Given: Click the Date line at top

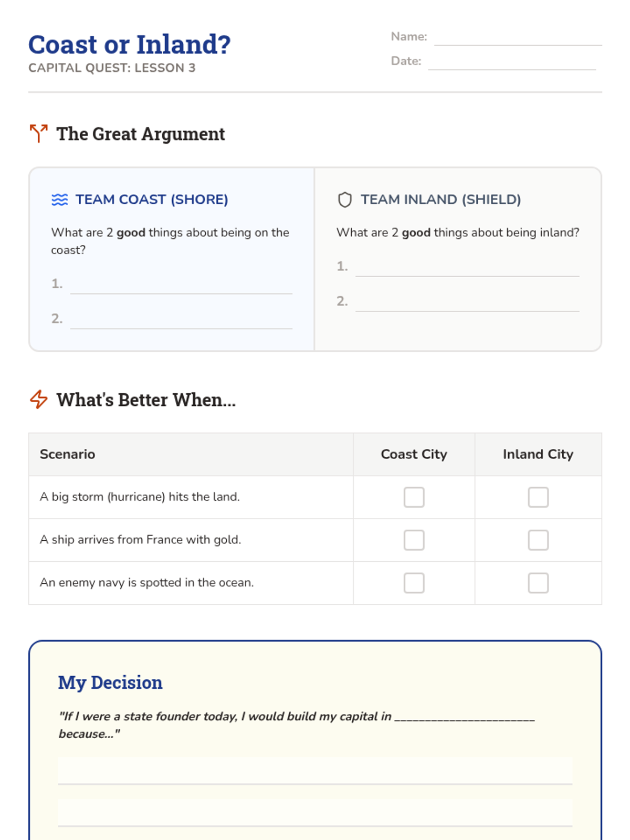Looking at the screenshot, I should click(512, 62).
